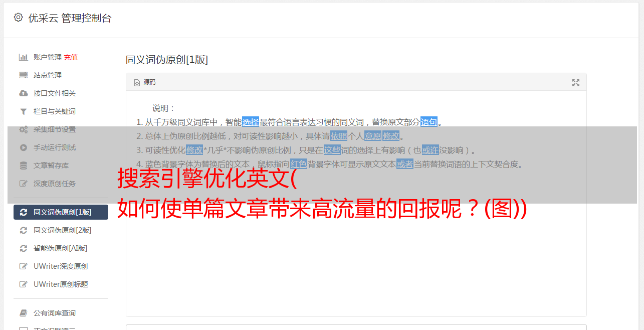This screenshot has width=644, height=330.
Task: Open 智能伪原创[AI版] in the sidebar
Action: pos(61,248)
